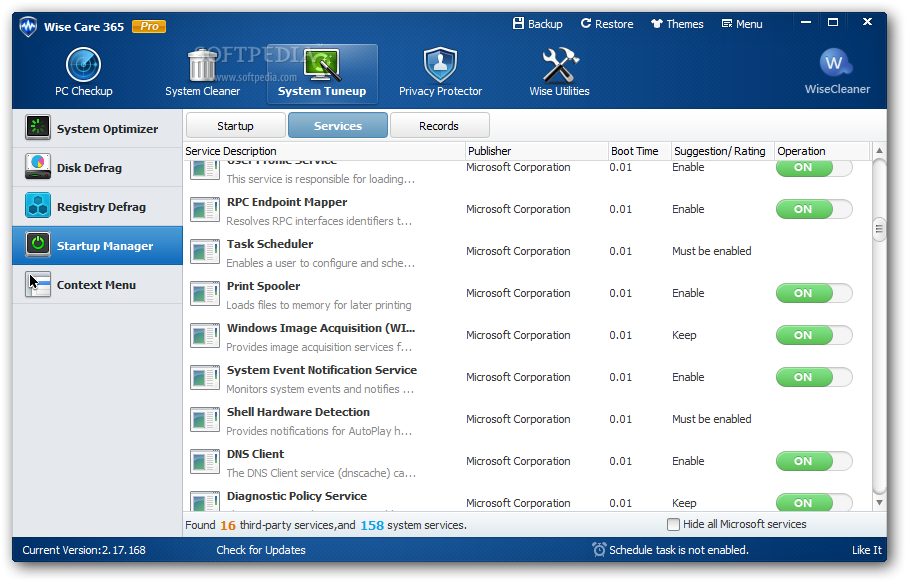Click the WiseCleaner logo icon

[835, 62]
